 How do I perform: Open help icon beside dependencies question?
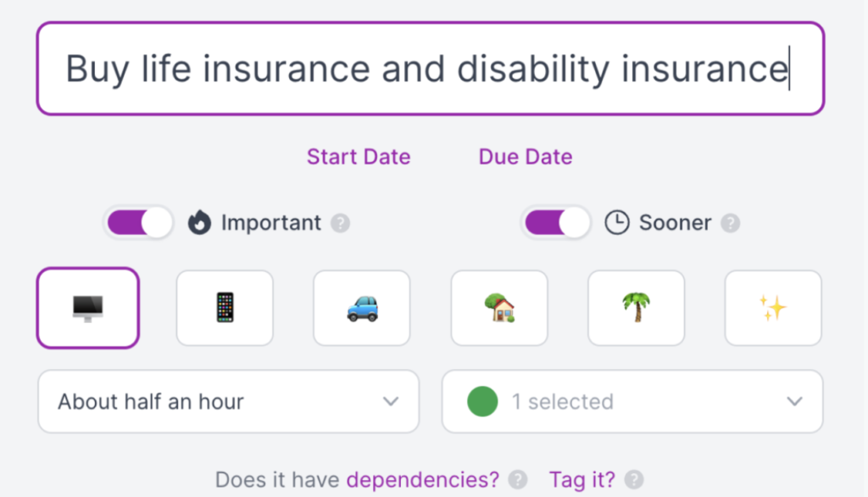[517, 480]
